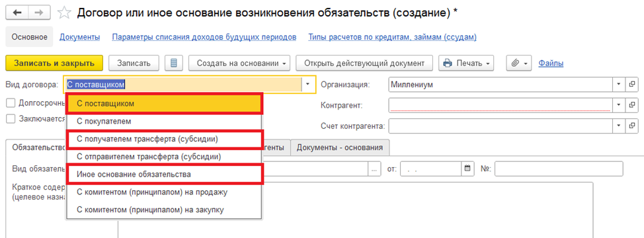Collapse the Вид договора dropdown arrow
The width and height of the screenshot is (644, 238).
(x=308, y=85)
